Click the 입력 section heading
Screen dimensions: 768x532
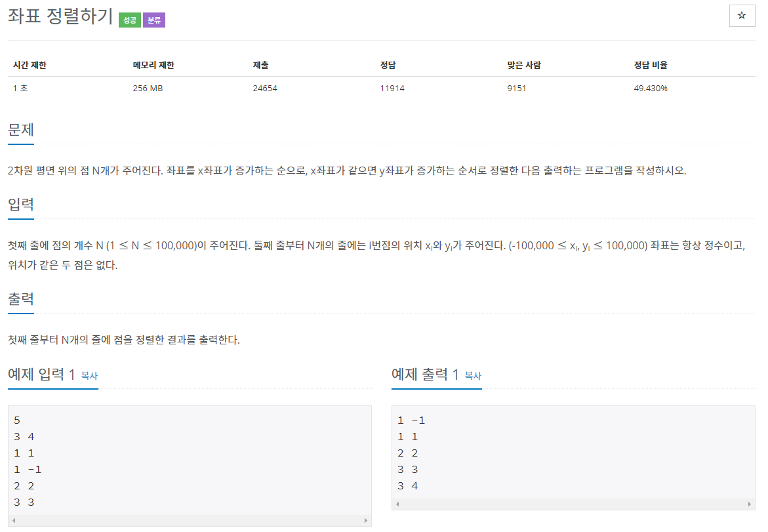[21, 204]
